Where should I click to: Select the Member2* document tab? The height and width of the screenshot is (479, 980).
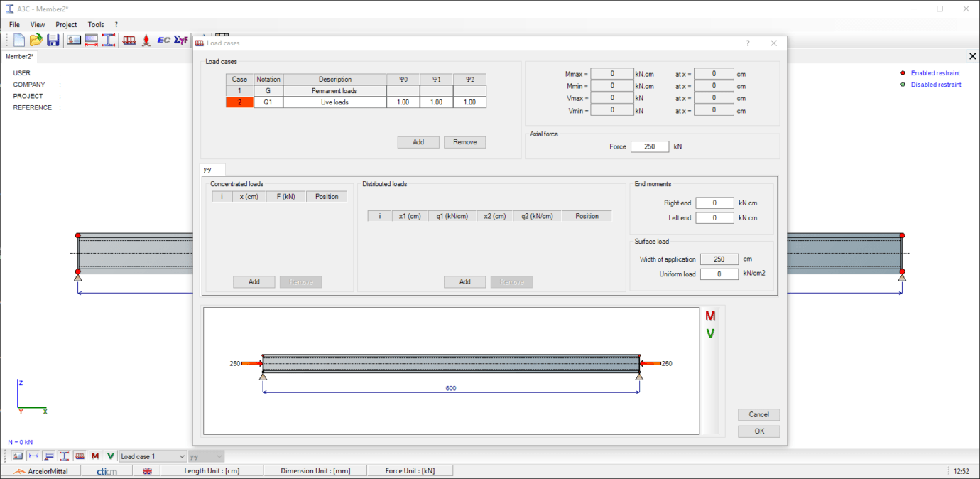20,56
